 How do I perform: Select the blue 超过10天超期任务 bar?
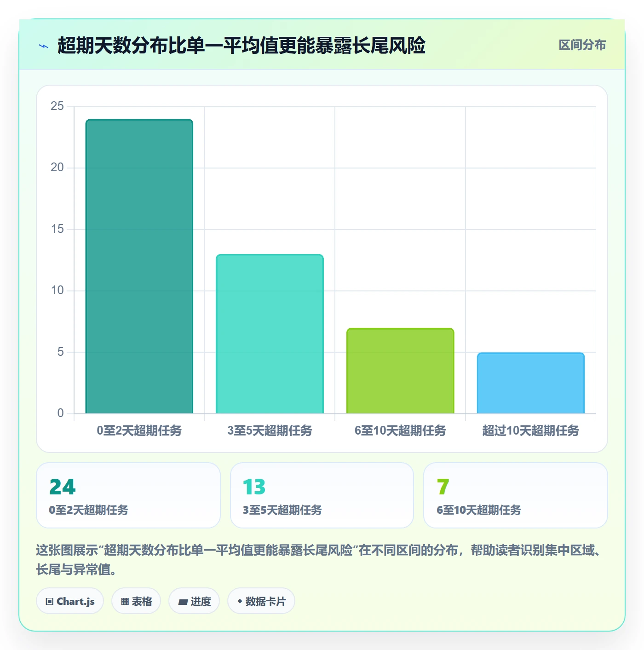click(x=531, y=383)
